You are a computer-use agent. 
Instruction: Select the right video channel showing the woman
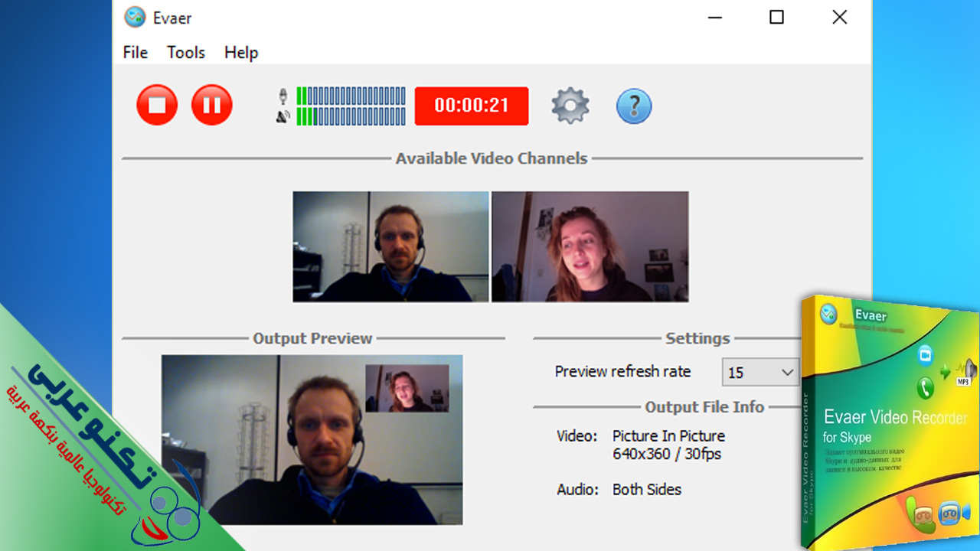pos(590,246)
